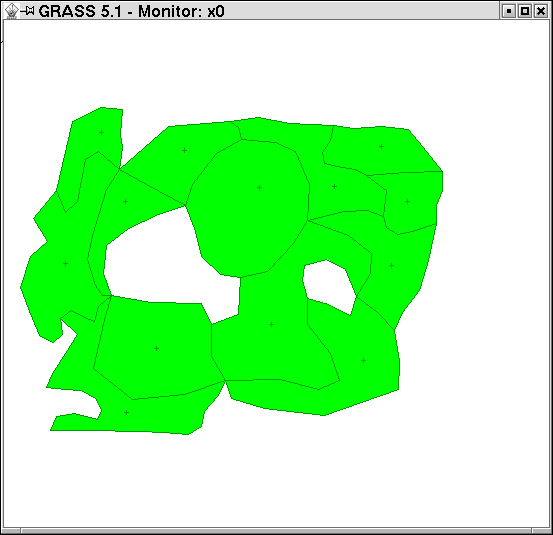The height and width of the screenshot is (535, 553).
Task: Minimize the GRASS monitor window
Action: coord(509,11)
